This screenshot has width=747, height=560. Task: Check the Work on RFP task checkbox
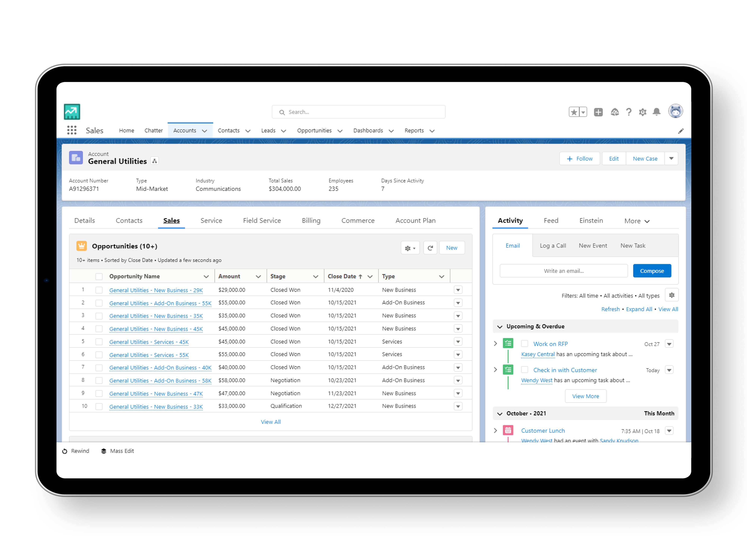(x=524, y=344)
